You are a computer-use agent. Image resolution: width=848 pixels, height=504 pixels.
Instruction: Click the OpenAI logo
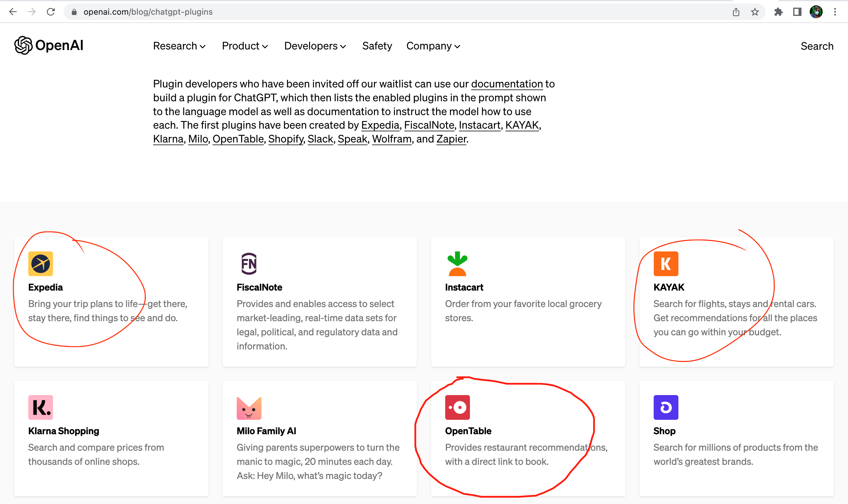tap(49, 45)
